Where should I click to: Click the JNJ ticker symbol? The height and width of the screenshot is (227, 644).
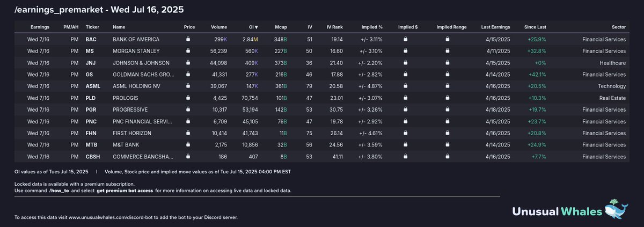[x=91, y=63]
